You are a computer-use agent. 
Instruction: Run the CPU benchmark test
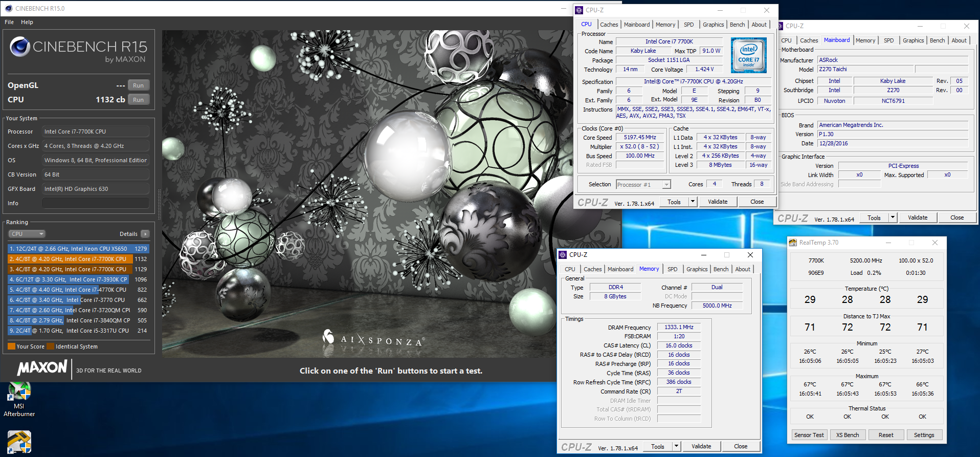(138, 100)
